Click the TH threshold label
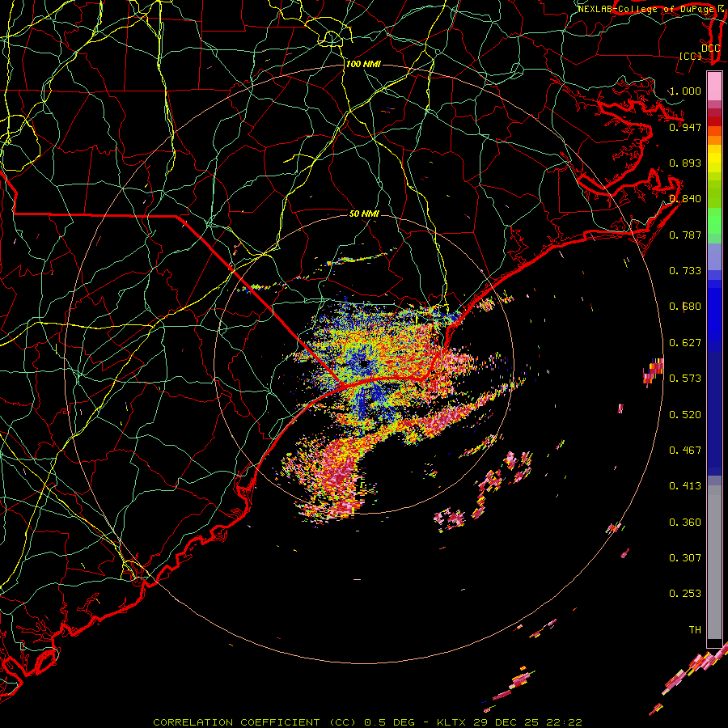 pos(695,630)
